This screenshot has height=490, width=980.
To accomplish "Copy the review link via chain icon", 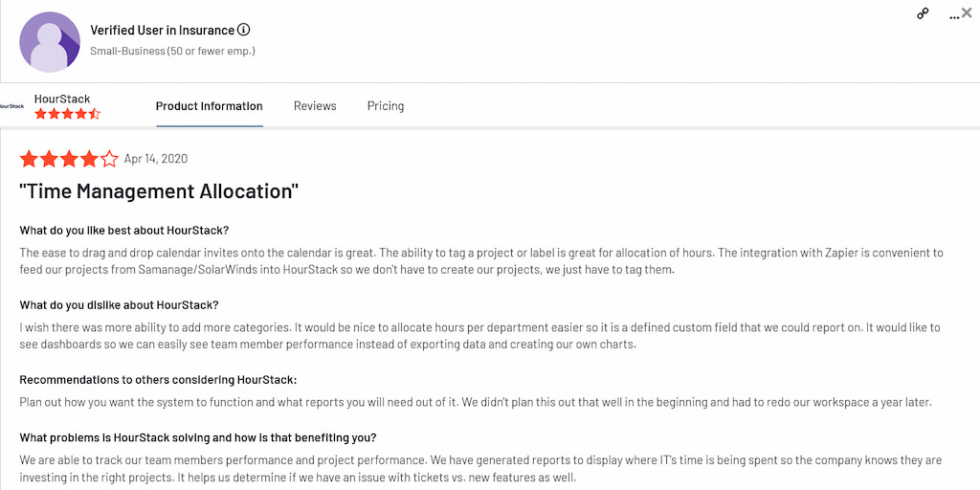I will point(923,13).
